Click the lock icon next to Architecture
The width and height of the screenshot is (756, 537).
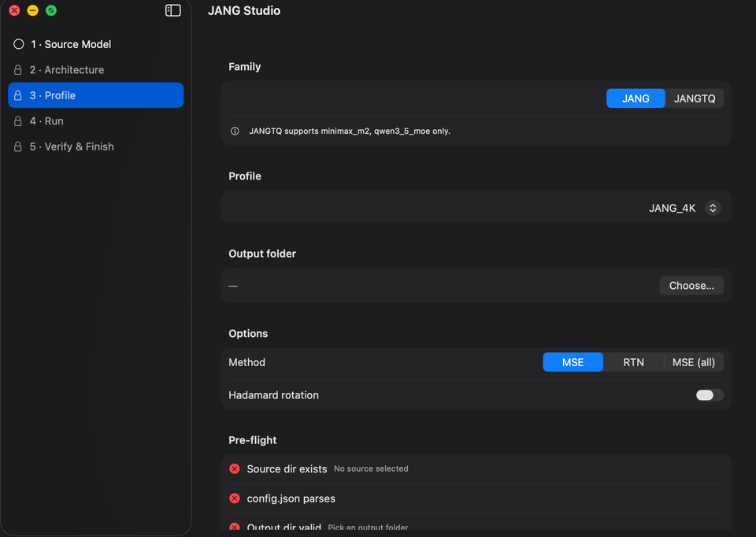(18, 70)
